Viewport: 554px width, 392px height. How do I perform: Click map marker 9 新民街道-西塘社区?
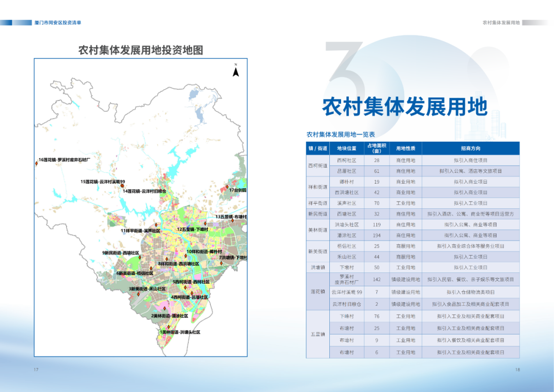coord(140,257)
